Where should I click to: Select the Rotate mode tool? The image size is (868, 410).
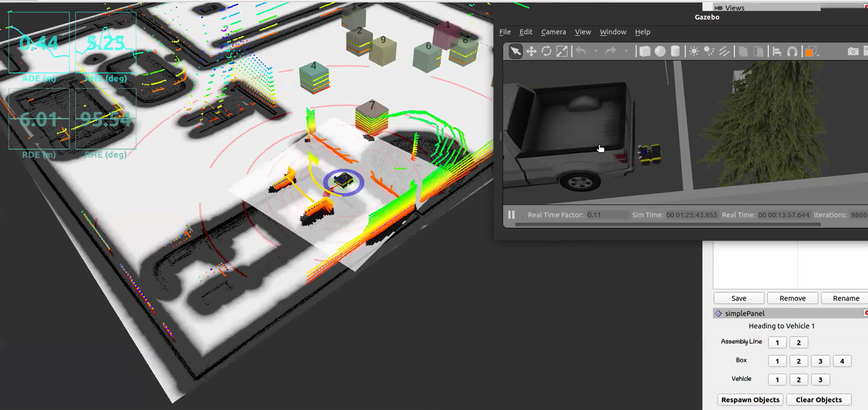coord(546,51)
